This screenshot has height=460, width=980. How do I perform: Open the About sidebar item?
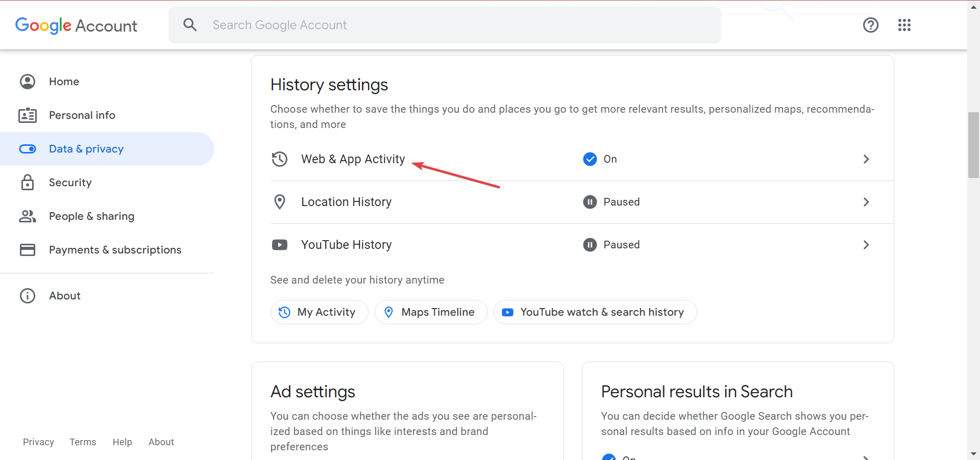[x=107, y=296]
